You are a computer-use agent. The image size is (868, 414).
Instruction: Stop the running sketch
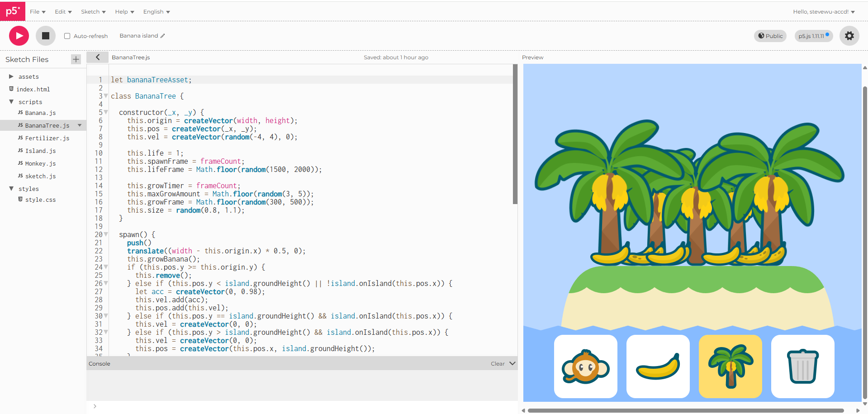(x=45, y=35)
